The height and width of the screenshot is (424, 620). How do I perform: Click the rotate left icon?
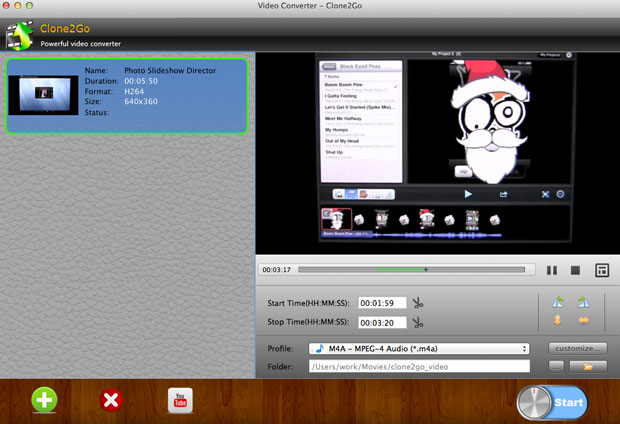coord(559,302)
